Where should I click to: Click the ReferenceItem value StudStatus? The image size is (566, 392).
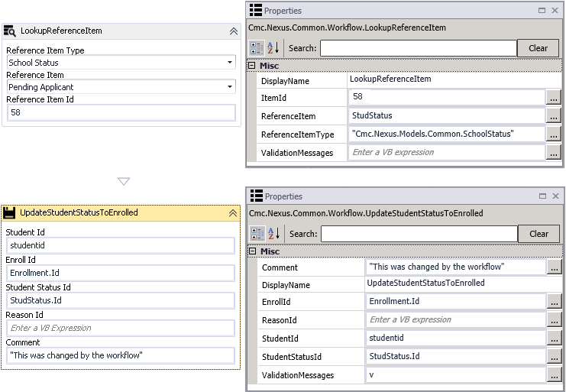click(x=447, y=116)
